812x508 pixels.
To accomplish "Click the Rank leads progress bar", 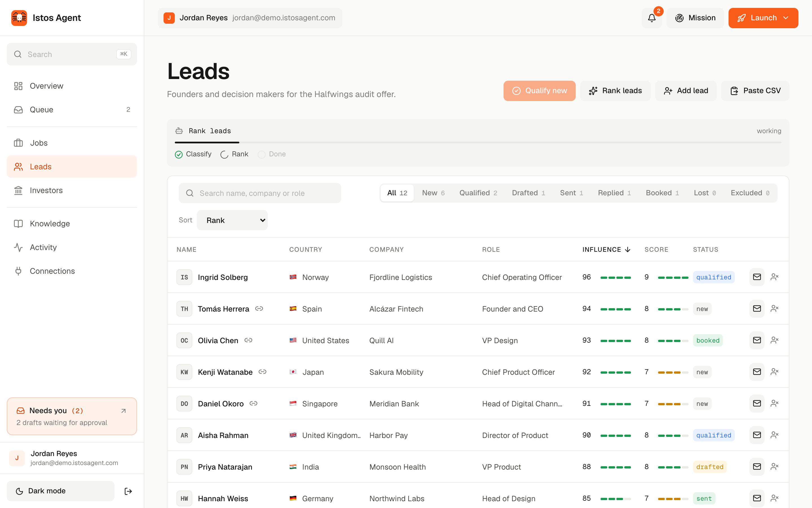I will tap(478, 143).
